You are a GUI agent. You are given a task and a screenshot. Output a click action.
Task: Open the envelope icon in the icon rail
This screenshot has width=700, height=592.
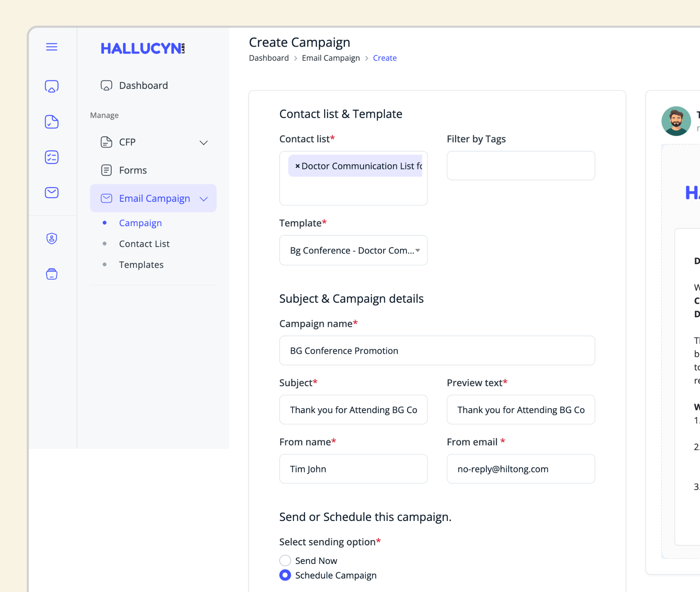point(51,193)
